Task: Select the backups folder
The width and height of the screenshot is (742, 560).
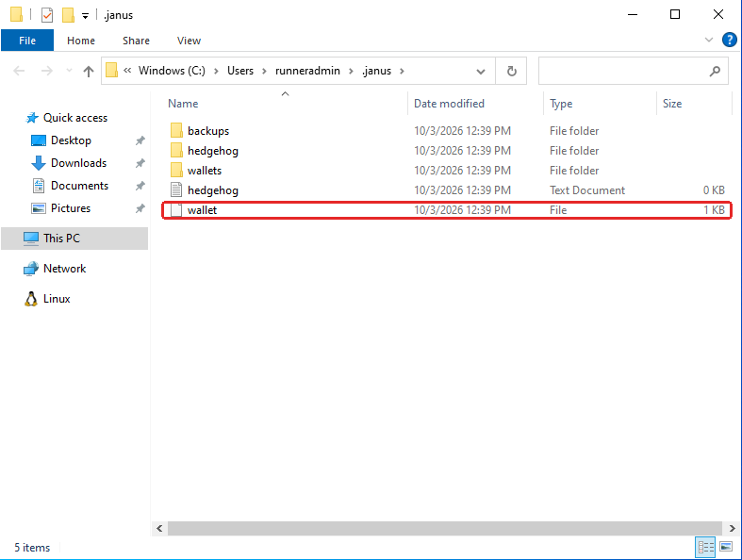Action: tap(447, 131)
